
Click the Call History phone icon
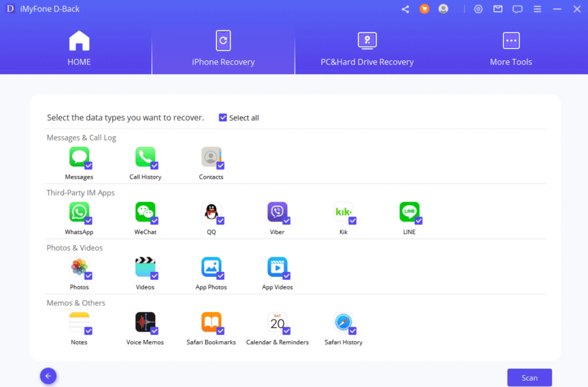pyautogui.click(x=145, y=156)
